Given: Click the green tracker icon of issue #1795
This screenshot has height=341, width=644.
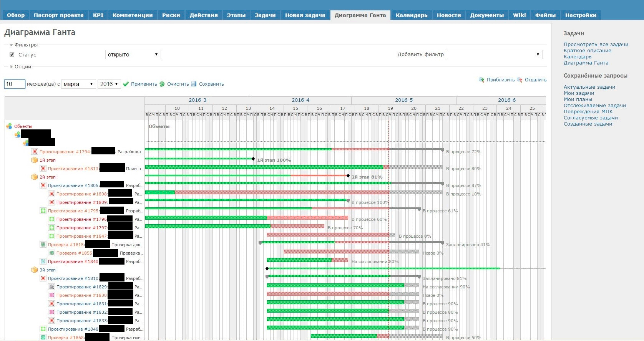Looking at the screenshot, I should (x=43, y=211).
